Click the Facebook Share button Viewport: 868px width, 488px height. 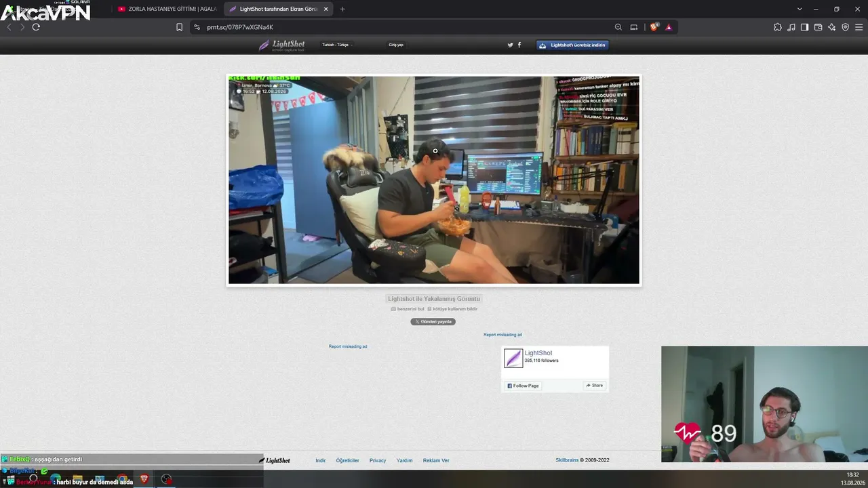[x=594, y=386]
